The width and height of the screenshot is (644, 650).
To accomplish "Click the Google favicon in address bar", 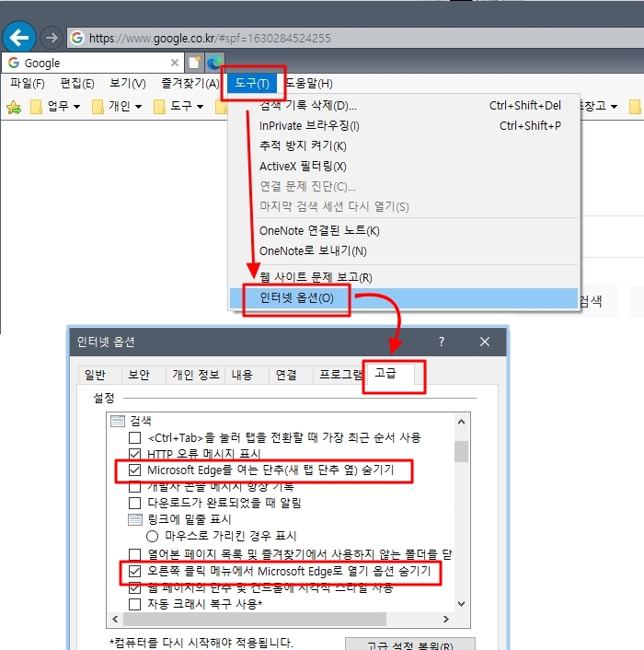I will [77, 38].
